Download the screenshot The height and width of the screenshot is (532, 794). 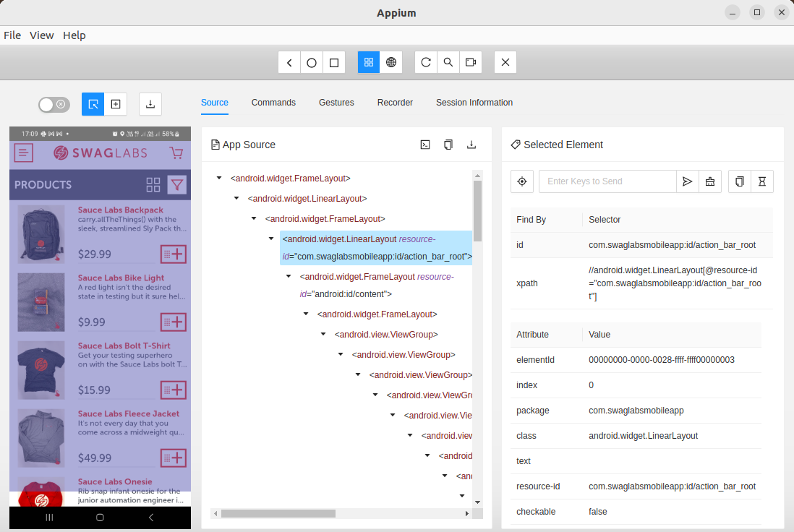click(150, 104)
